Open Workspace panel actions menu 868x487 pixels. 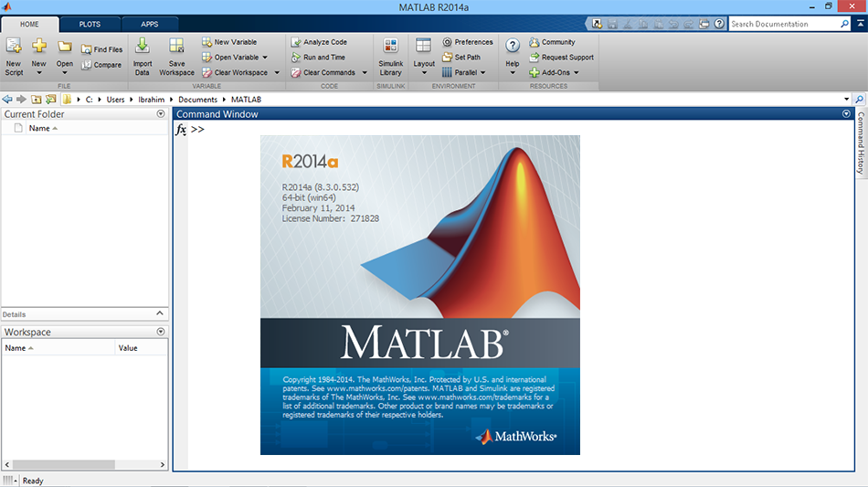pyautogui.click(x=161, y=332)
